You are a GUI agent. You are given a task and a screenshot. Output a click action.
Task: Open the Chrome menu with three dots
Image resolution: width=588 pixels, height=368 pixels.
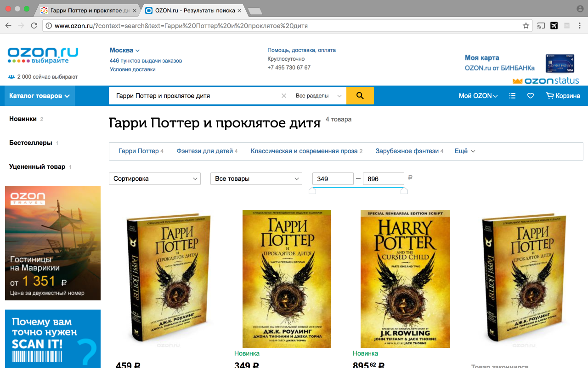[x=580, y=26]
